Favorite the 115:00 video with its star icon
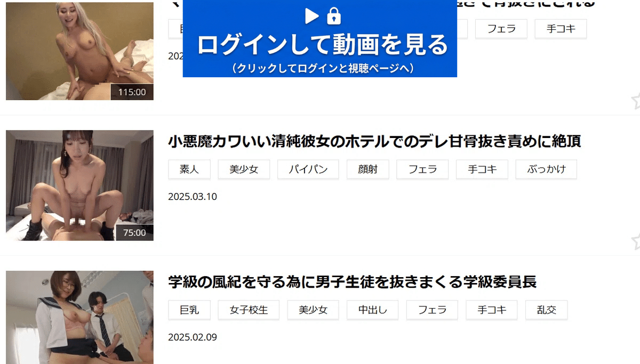The height and width of the screenshot is (364, 640). 635,100
